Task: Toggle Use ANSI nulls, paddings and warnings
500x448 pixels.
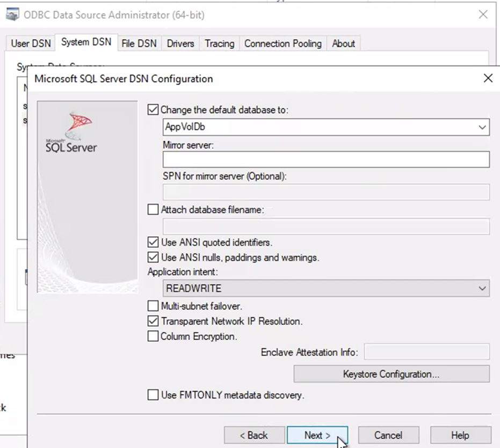Action: tap(154, 257)
